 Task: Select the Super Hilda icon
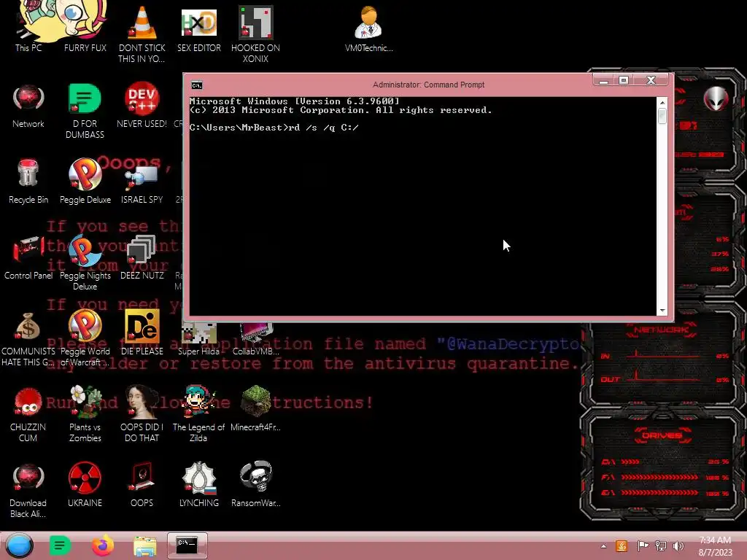[x=198, y=340]
